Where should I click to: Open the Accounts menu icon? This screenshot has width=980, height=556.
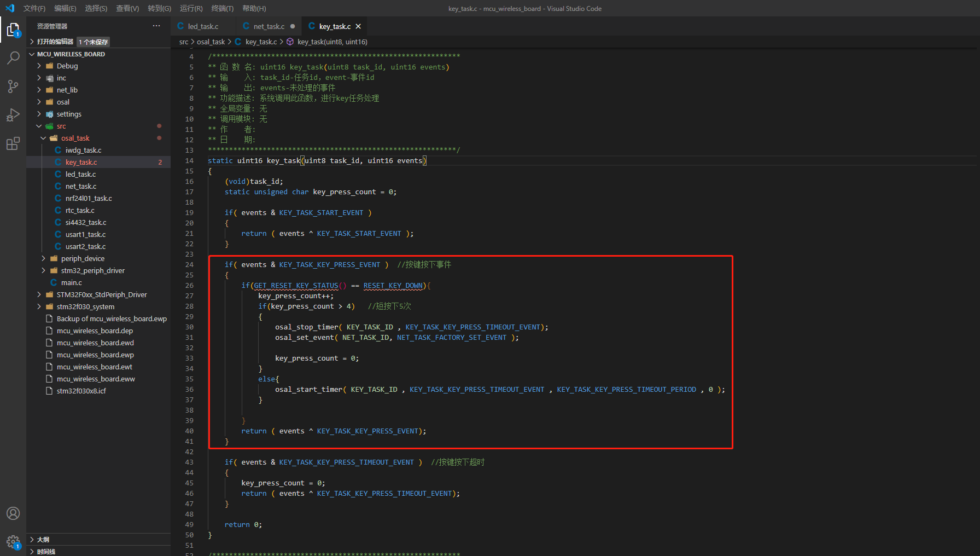[13, 513]
